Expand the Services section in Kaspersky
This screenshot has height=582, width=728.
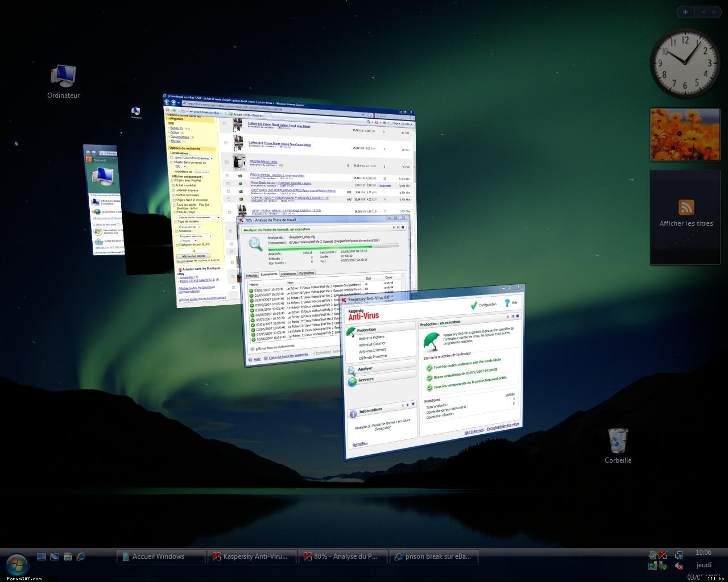366,380
